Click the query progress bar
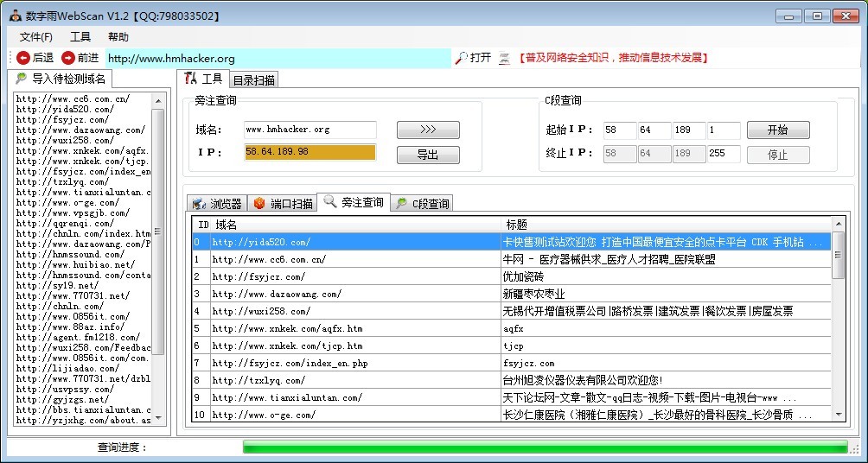This screenshot has height=463, width=868. point(545,447)
